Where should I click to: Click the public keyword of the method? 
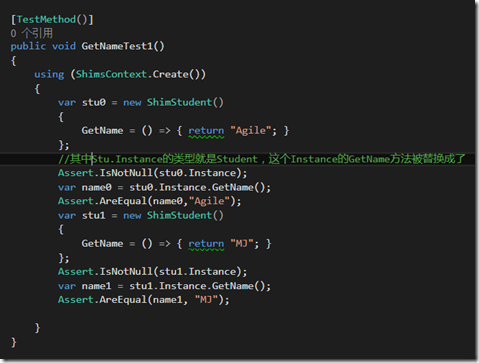[x=28, y=46]
